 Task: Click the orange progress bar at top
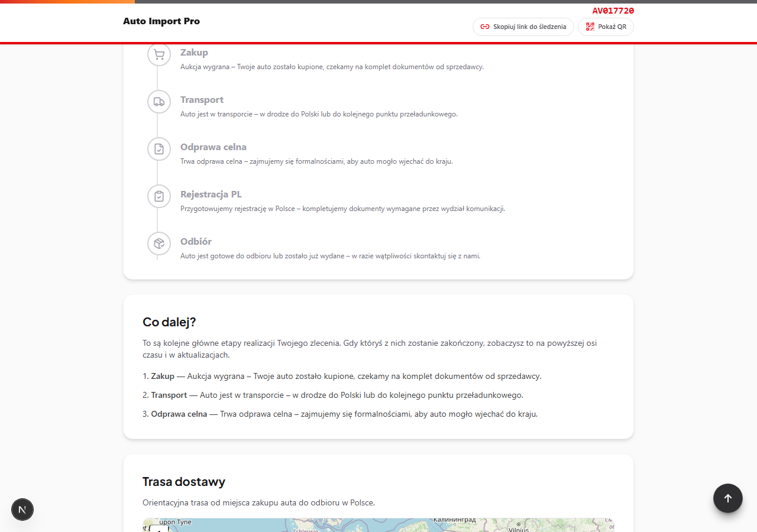pos(67,2)
